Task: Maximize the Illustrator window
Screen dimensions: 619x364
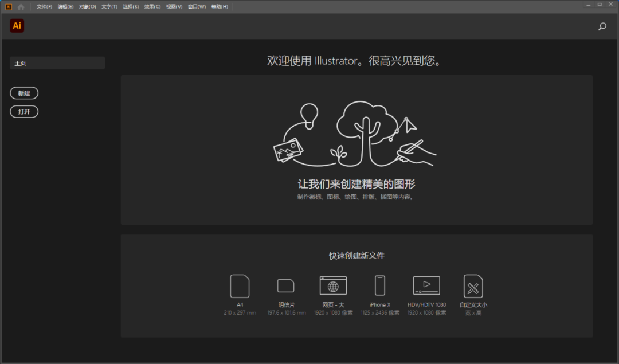Action: (600, 5)
